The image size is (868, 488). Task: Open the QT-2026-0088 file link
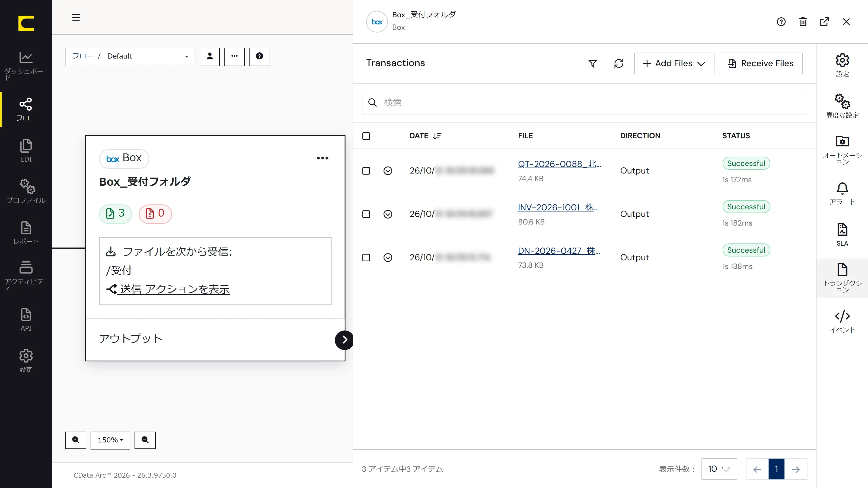(559, 164)
